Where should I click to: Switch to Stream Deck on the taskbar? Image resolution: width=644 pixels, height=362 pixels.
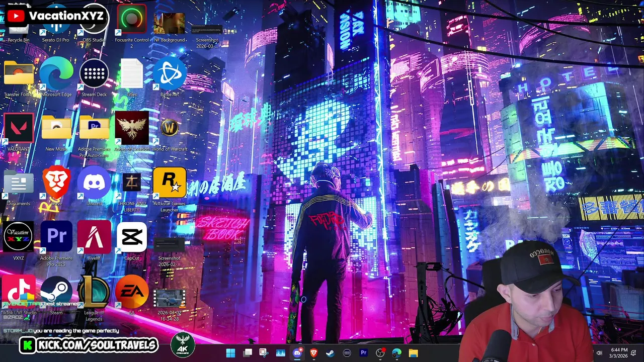point(347,353)
